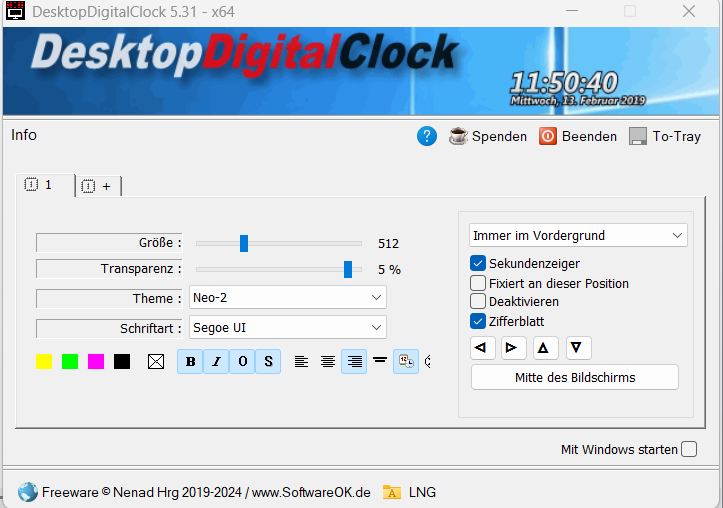The width and height of the screenshot is (723, 508).
Task: Open the Immer im Vordergrund dropdown
Action: pyautogui.click(x=578, y=236)
